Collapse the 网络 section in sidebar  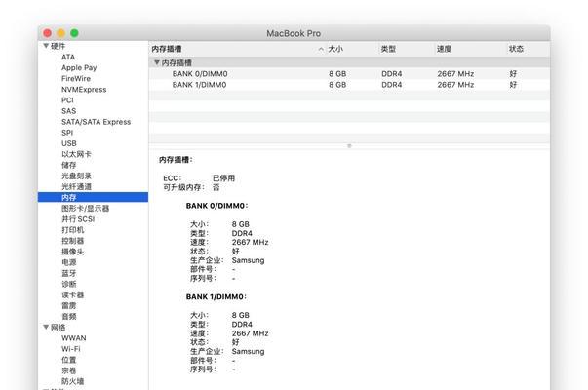46,327
